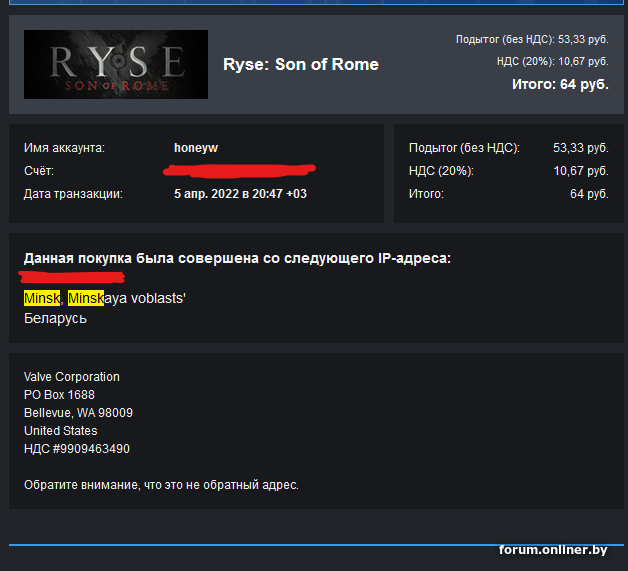Click the summary label НДС (20%):
The height and width of the screenshot is (571, 628).
pyautogui.click(x=441, y=171)
